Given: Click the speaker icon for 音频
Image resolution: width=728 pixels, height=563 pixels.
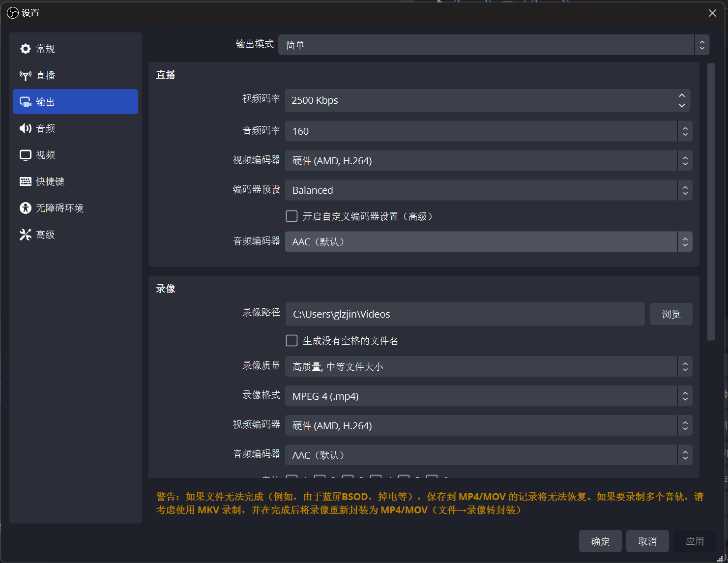Looking at the screenshot, I should click(x=25, y=128).
